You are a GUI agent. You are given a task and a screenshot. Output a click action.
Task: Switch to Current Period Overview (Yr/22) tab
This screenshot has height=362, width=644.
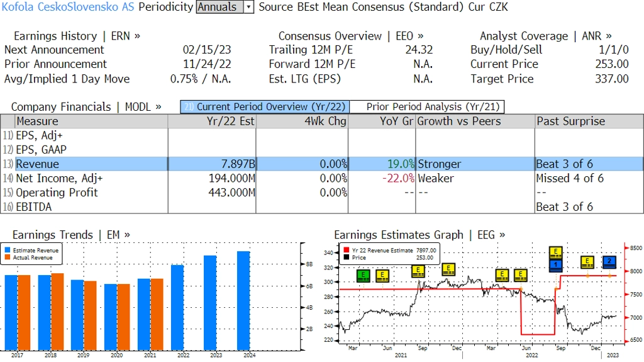point(265,107)
